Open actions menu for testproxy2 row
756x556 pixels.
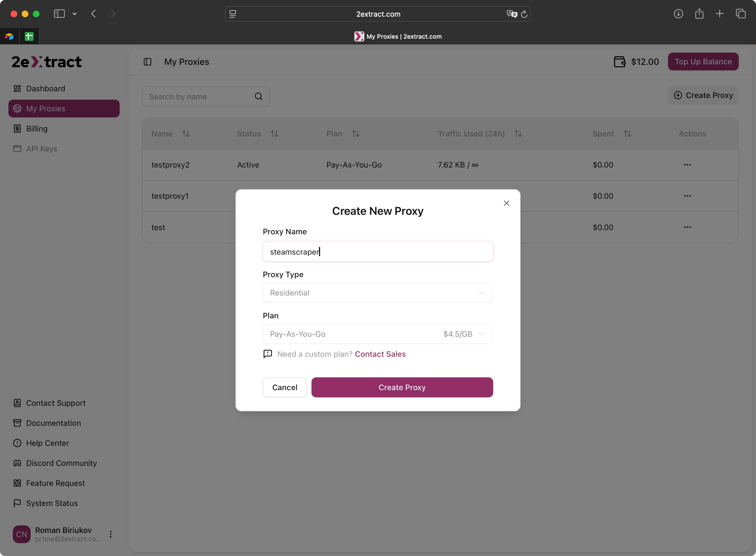(x=687, y=165)
